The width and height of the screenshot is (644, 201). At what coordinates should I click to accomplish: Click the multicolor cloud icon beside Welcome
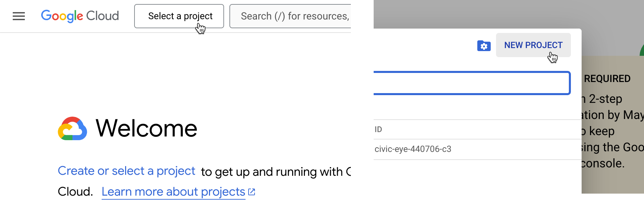pos(72,129)
